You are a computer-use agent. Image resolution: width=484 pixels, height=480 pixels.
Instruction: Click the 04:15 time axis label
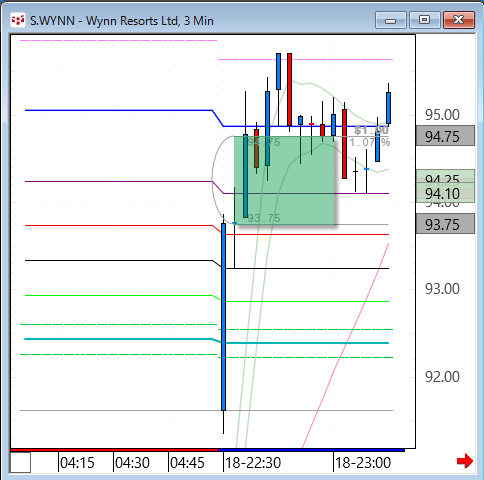click(77, 463)
